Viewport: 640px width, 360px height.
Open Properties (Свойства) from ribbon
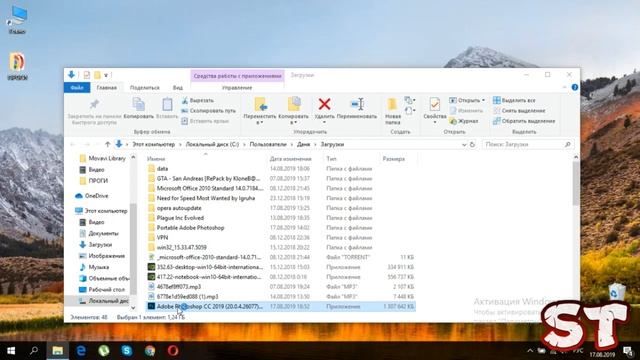pos(435,110)
